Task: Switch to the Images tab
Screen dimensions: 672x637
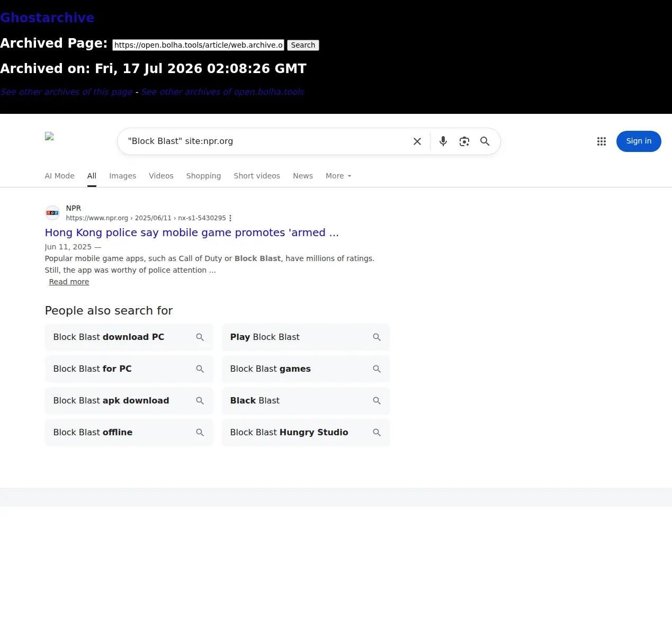Action: [x=122, y=176]
